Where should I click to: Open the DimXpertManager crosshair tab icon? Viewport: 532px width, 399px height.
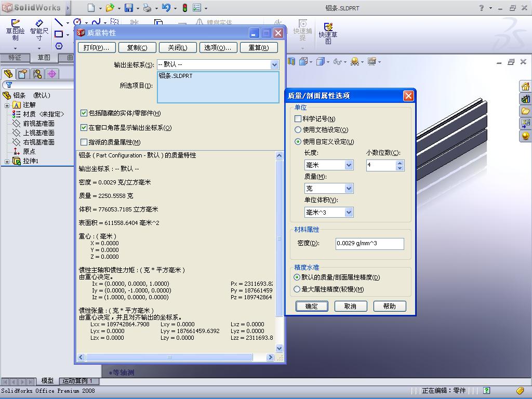[52, 74]
